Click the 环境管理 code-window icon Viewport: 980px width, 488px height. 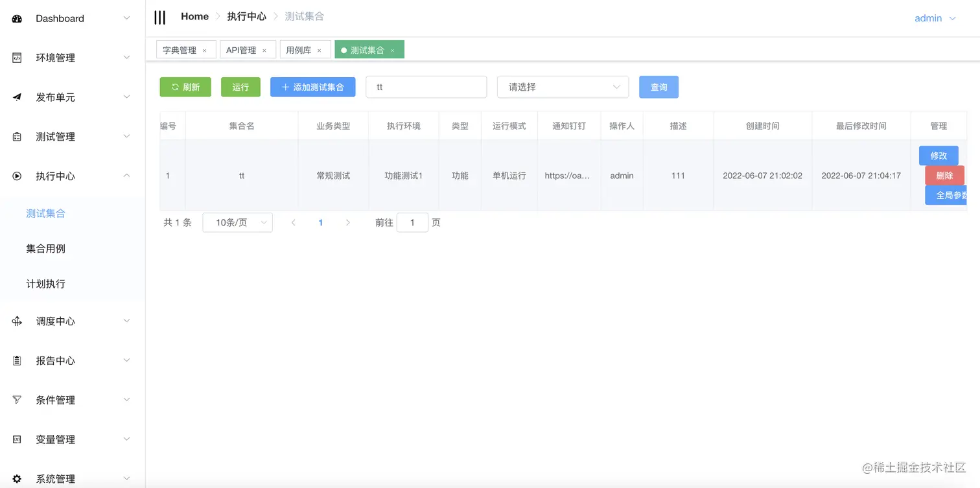[x=17, y=58]
